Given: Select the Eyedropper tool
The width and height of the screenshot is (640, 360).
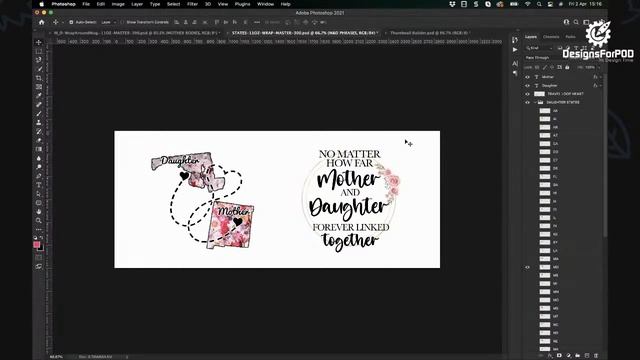Looking at the screenshot, I should tap(39, 96).
